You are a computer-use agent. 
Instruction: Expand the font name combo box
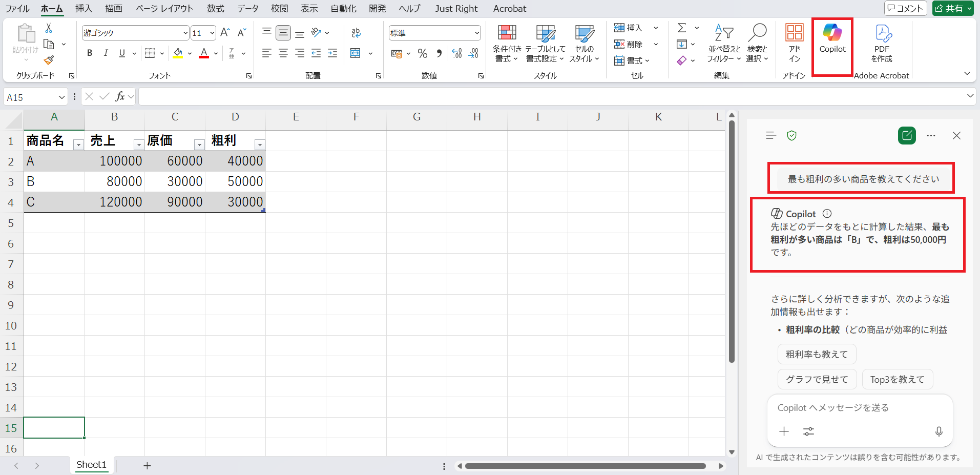pyautogui.click(x=185, y=33)
